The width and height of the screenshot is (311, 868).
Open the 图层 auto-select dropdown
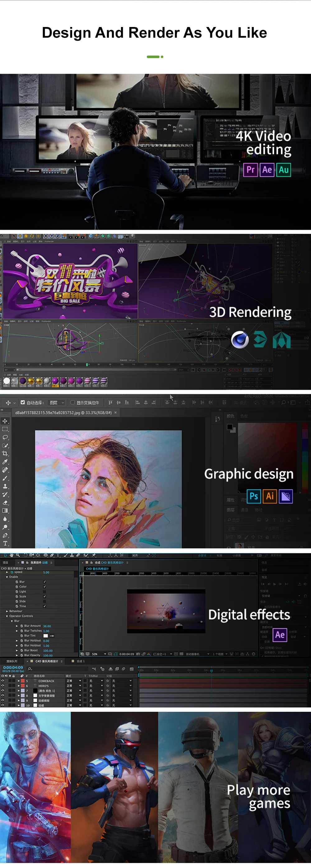[x=57, y=402]
